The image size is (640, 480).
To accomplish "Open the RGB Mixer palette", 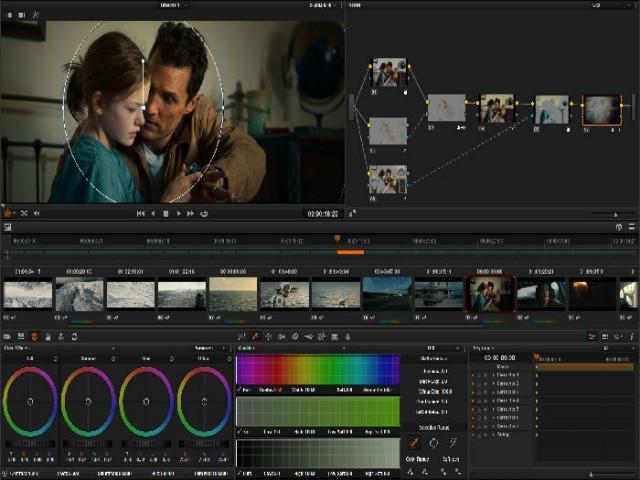I will click(48, 337).
